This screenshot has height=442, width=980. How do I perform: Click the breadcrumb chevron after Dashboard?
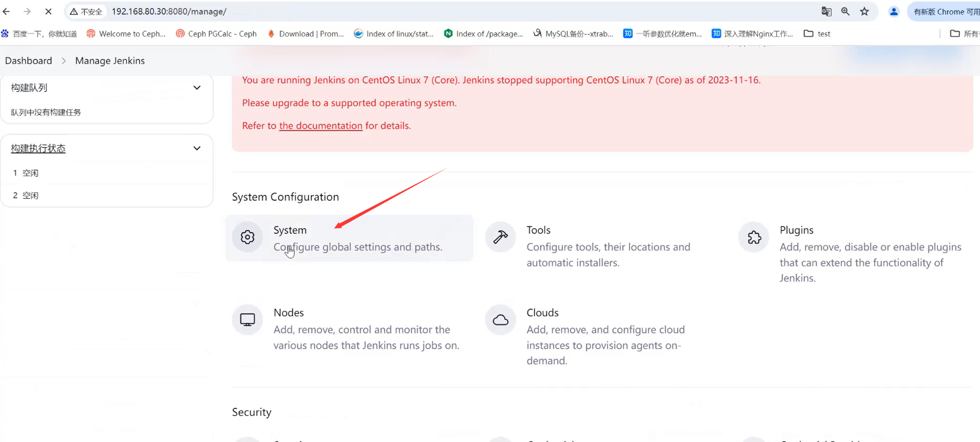(64, 61)
